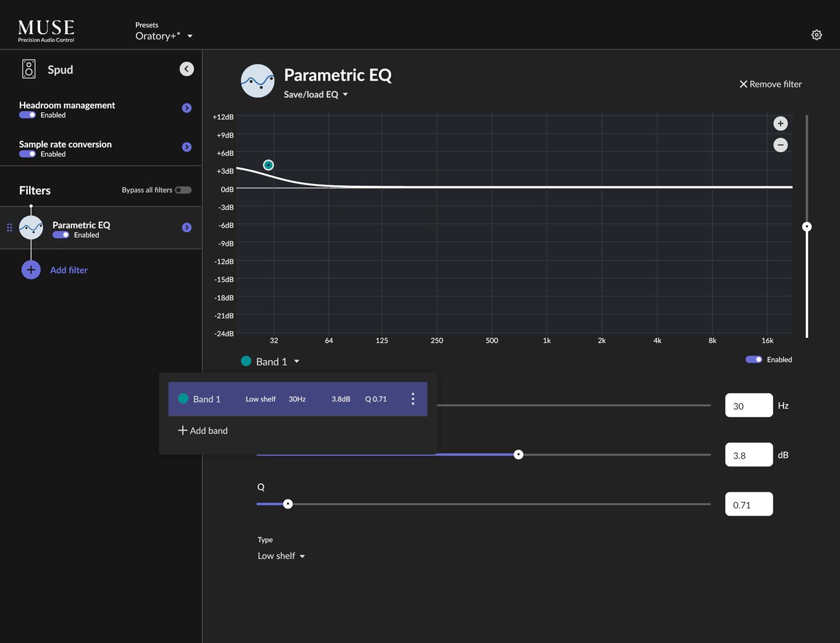Screen dimensions: 840x643
Task: Open the Low shelf Type dropdown
Action: [x=281, y=556]
